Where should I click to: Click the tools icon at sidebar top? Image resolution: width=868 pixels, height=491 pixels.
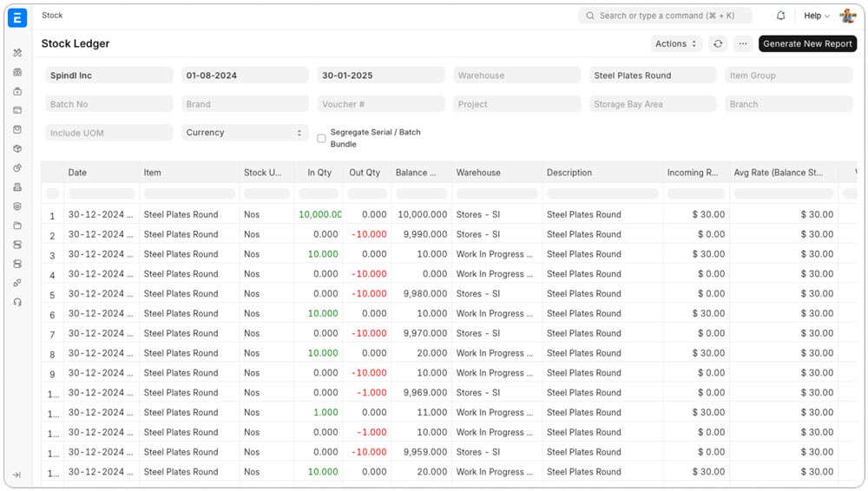click(x=17, y=53)
